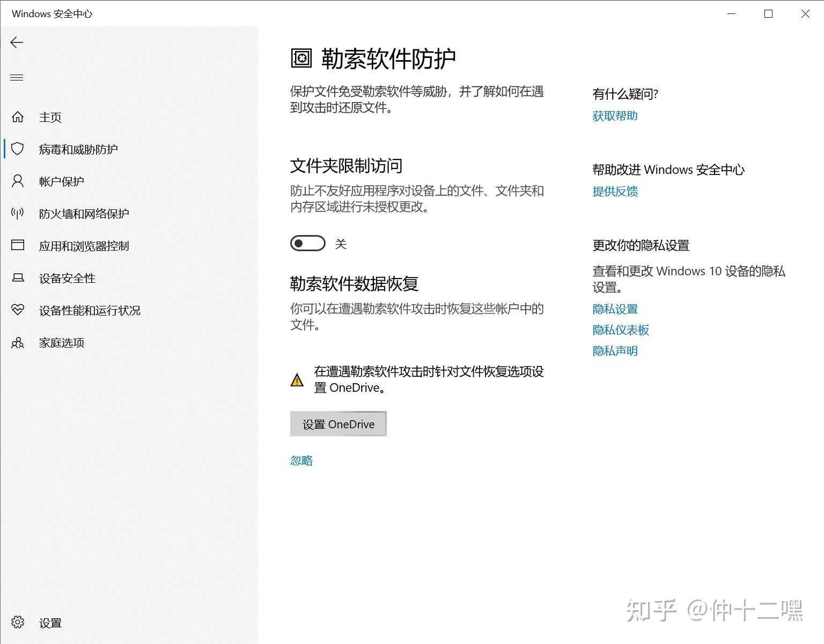Screen dimensions: 824x644
Task: Click the window icon for app browser control
Action: pos(18,245)
